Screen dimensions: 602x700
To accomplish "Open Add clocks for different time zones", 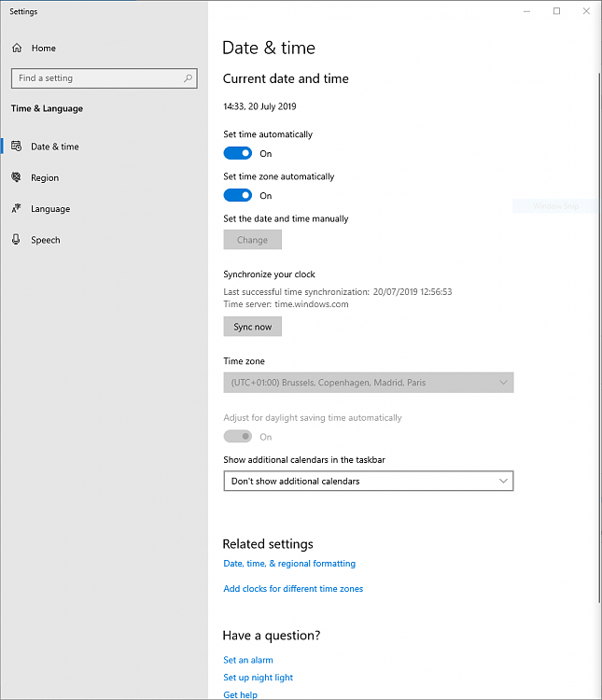I will pos(293,588).
